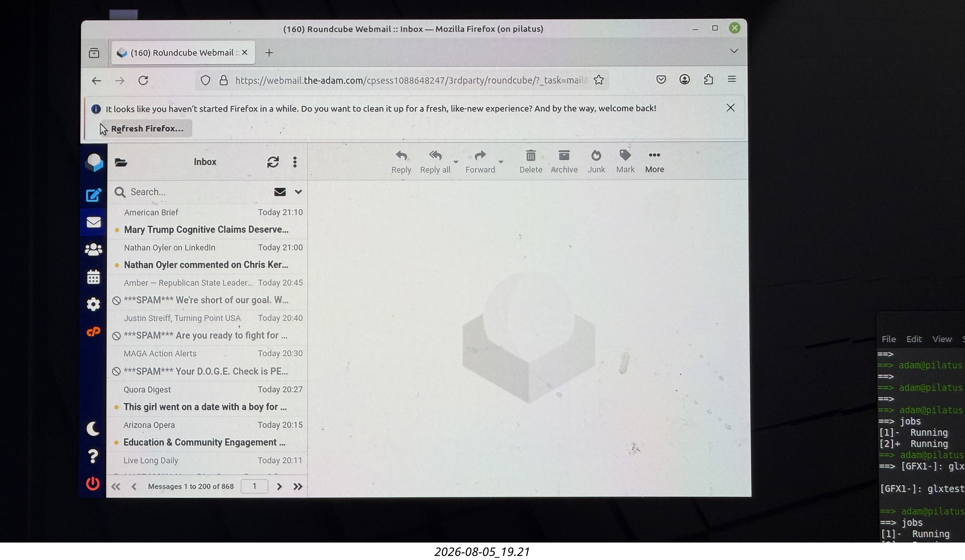Open the More actions menu

point(654,161)
